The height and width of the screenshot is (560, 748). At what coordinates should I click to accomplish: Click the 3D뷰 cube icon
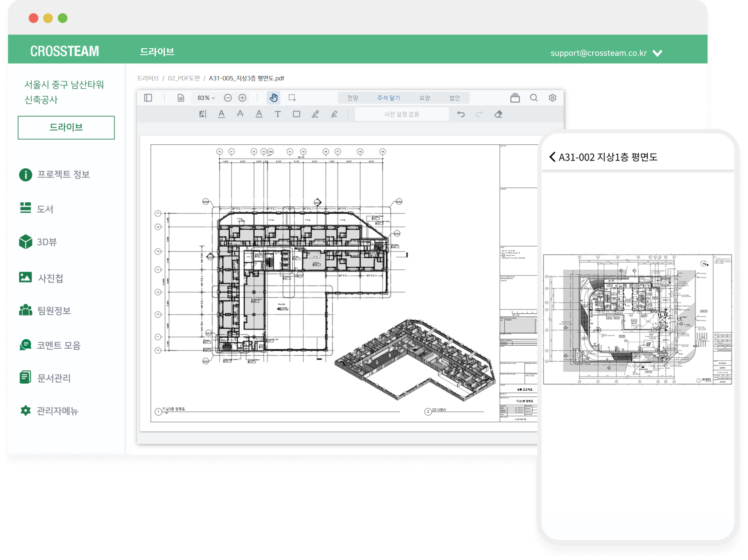pos(26,242)
